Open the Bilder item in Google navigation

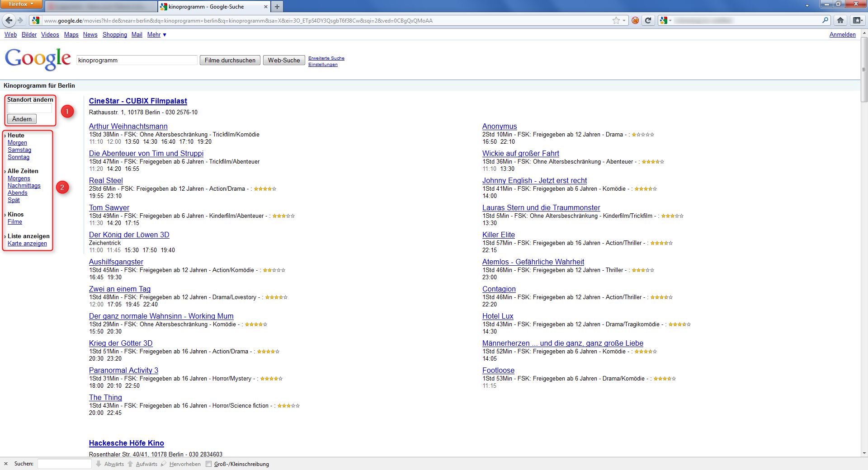tap(29, 35)
